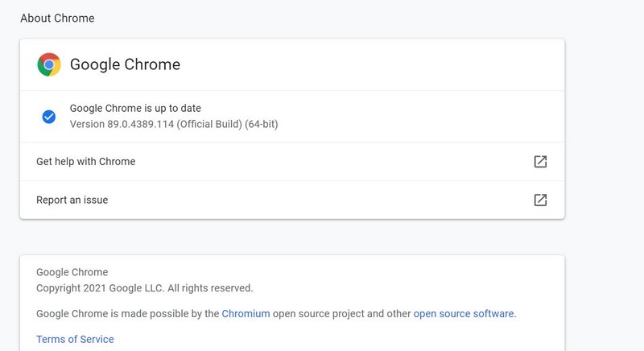This screenshot has height=351, width=644.
Task: Click the blue up-to-date checkmark icon
Action: [49, 117]
